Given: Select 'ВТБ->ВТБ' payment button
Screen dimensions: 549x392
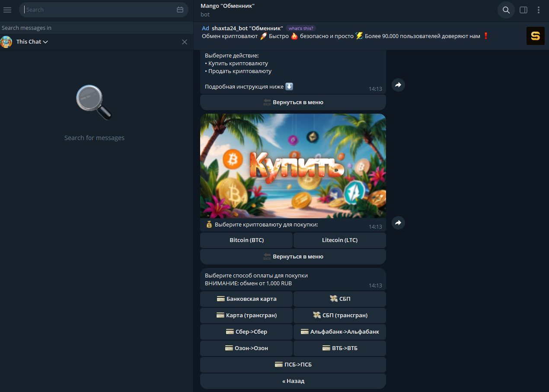Looking at the screenshot, I should (340, 348).
